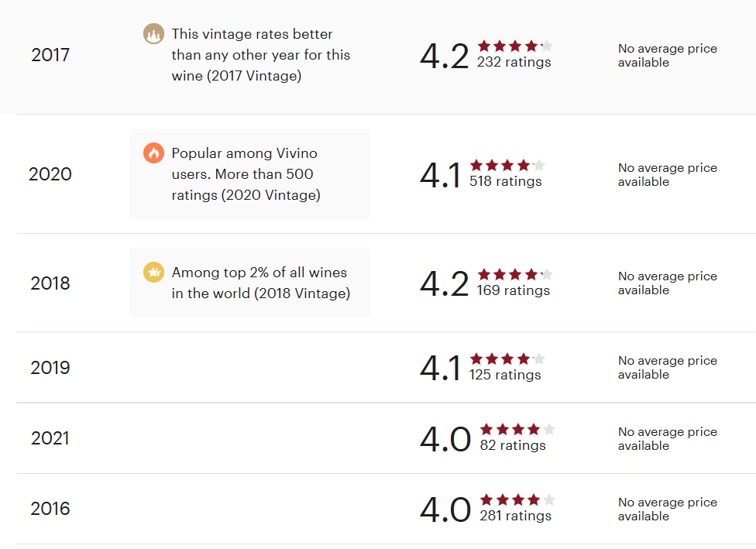The height and width of the screenshot is (549, 756).
Task: Click the star rating for 2021 vintage
Action: (x=517, y=429)
